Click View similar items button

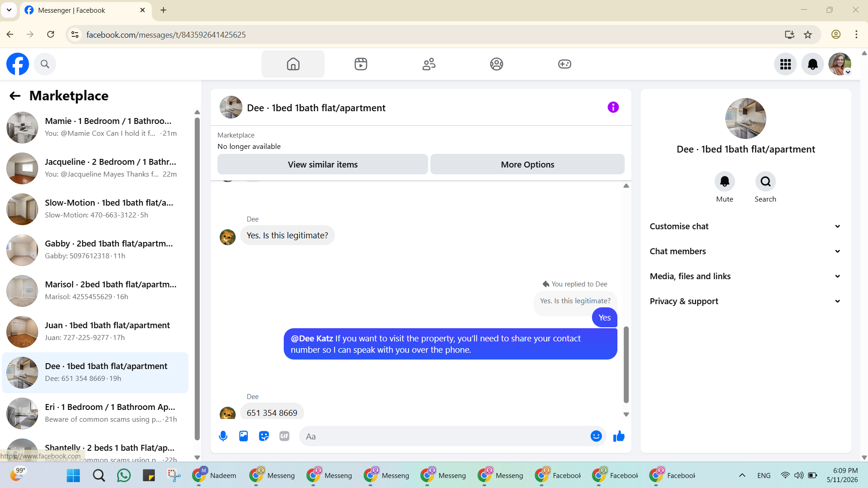323,164
